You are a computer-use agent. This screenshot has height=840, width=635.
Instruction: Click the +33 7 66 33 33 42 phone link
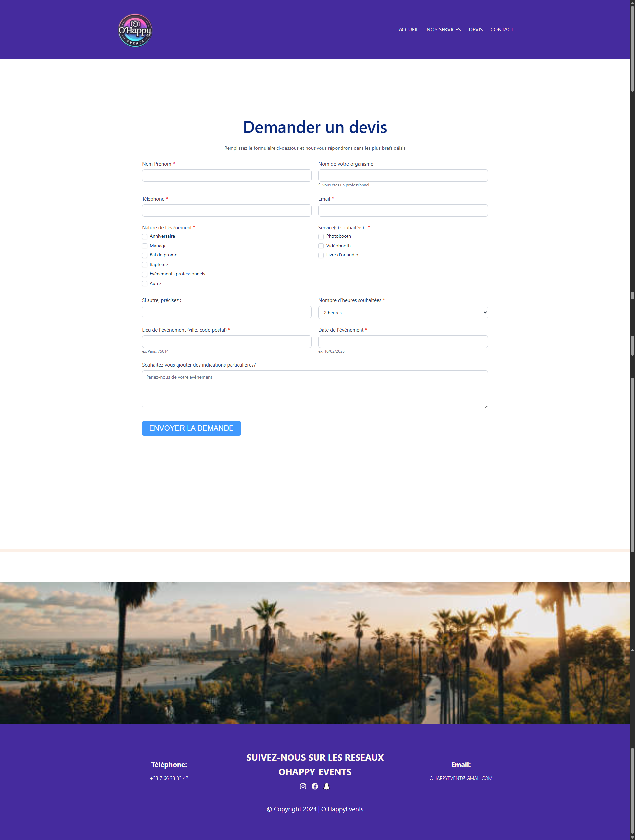169,778
